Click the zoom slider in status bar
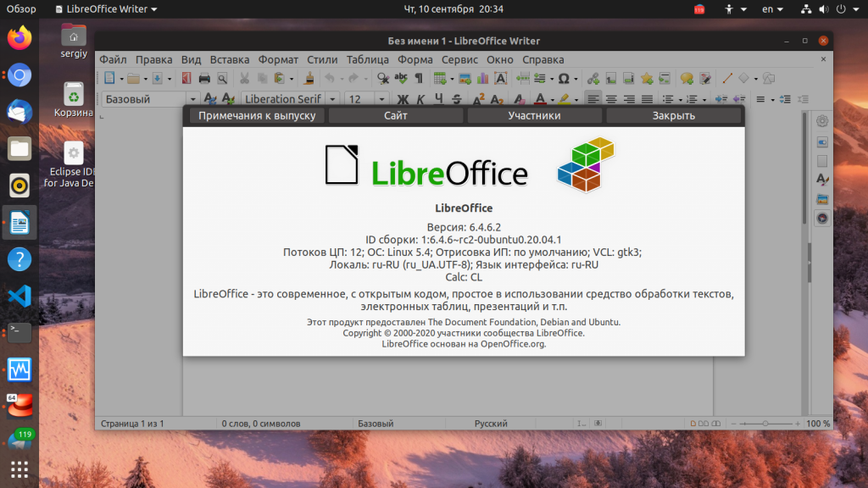This screenshot has width=868, height=488. pos(765,423)
